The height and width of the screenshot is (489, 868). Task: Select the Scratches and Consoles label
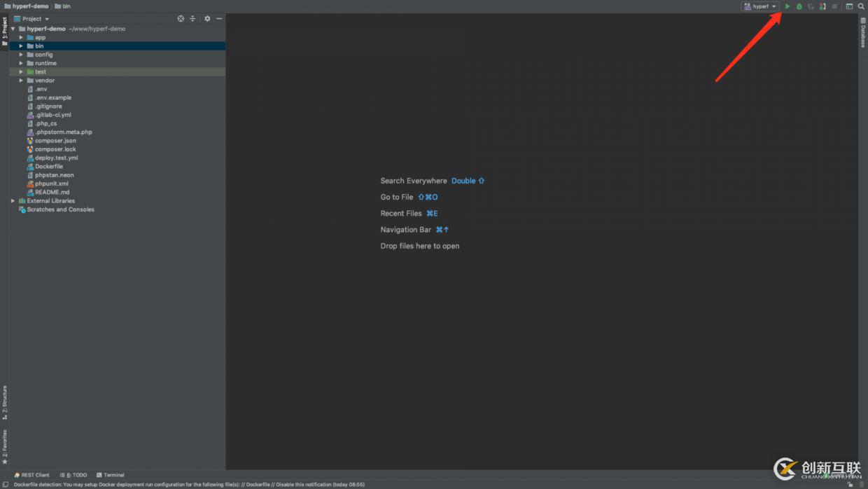coord(61,209)
